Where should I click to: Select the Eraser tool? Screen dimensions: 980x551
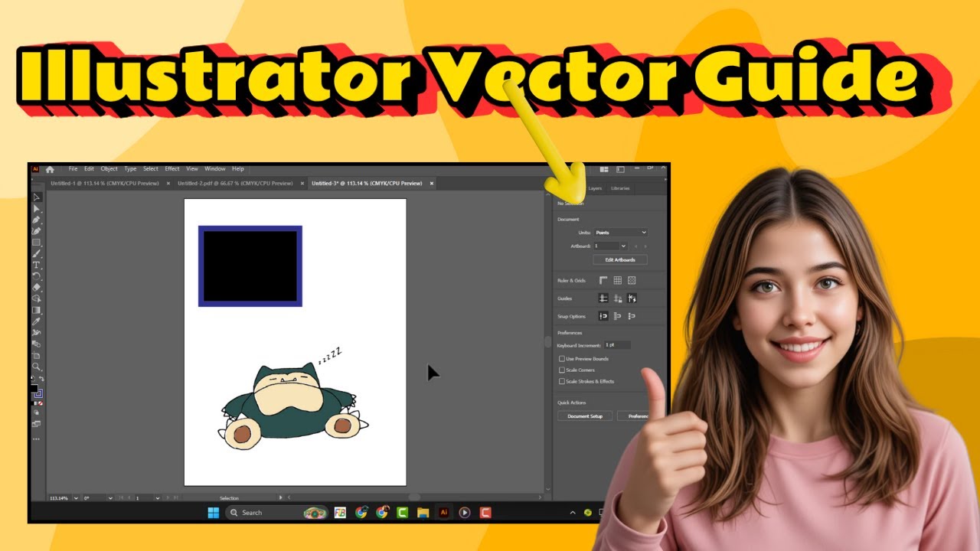pos(37,287)
